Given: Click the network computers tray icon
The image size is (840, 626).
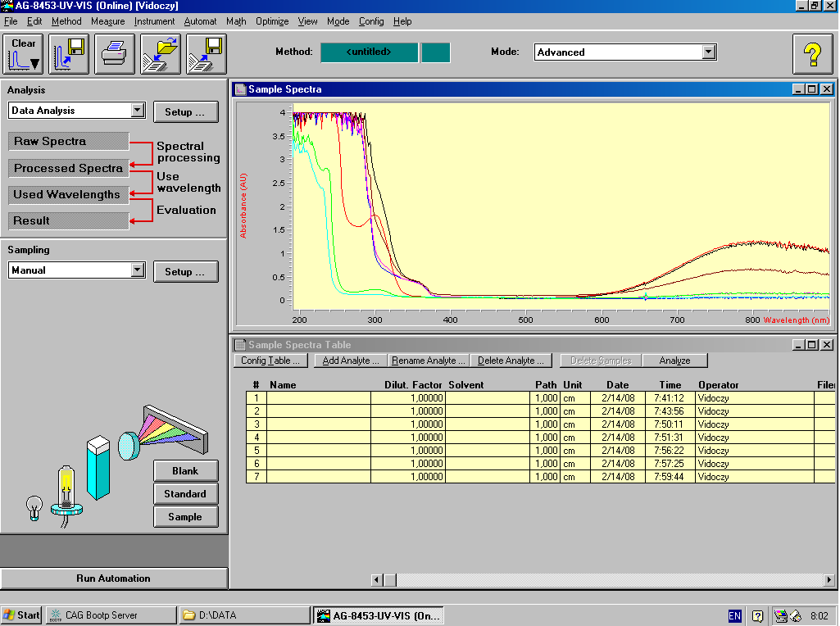Looking at the screenshot, I should coord(781,616).
